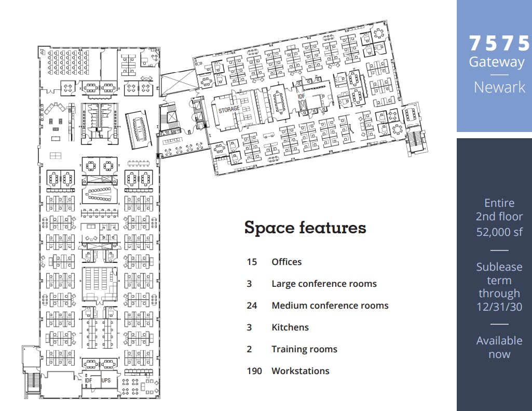Click the IDF room in the upper floor plan
532x411 pixels.
(x=301, y=96)
